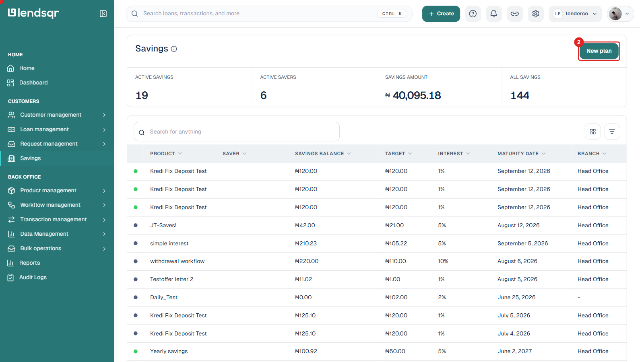Click the ₦210.23 savings balance
644x362 pixels.
point(306,244)
